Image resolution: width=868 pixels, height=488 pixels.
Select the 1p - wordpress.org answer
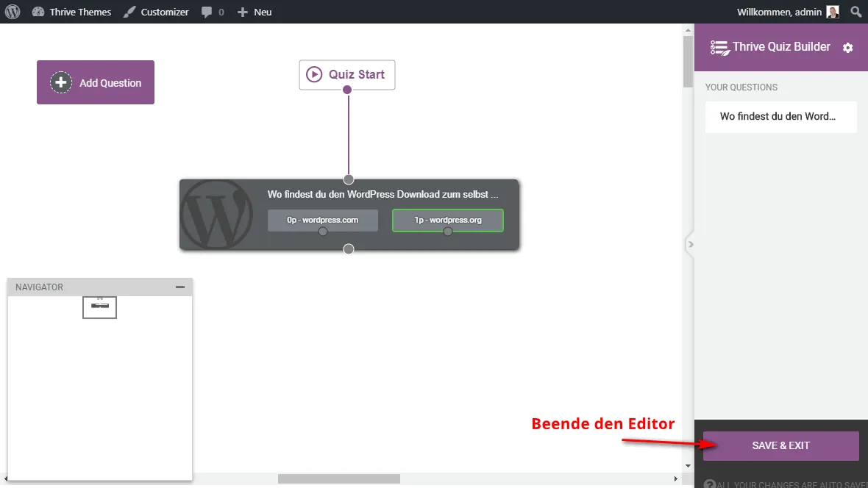[x=448, y=220]
